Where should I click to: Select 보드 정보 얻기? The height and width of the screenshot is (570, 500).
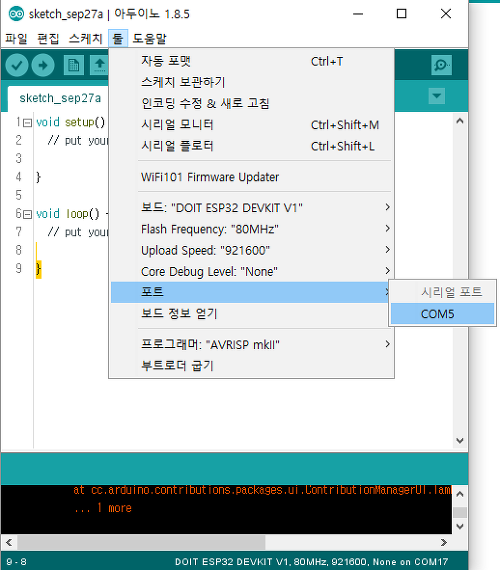pyautogui.click(x=252, y=313)
